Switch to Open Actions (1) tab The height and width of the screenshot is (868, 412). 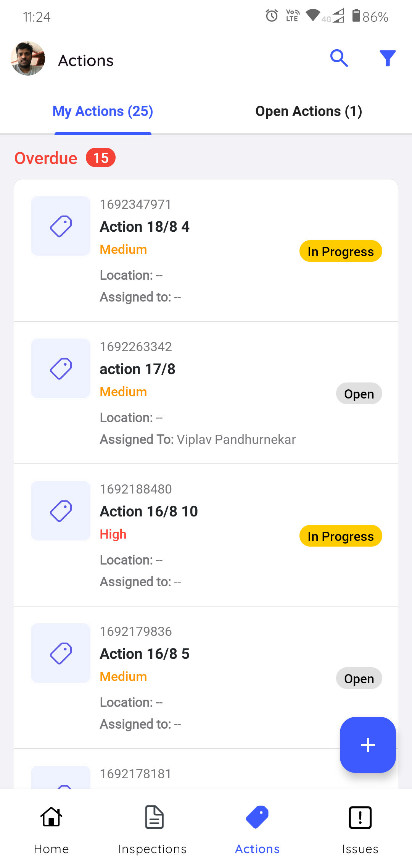[x=309, y=111]
